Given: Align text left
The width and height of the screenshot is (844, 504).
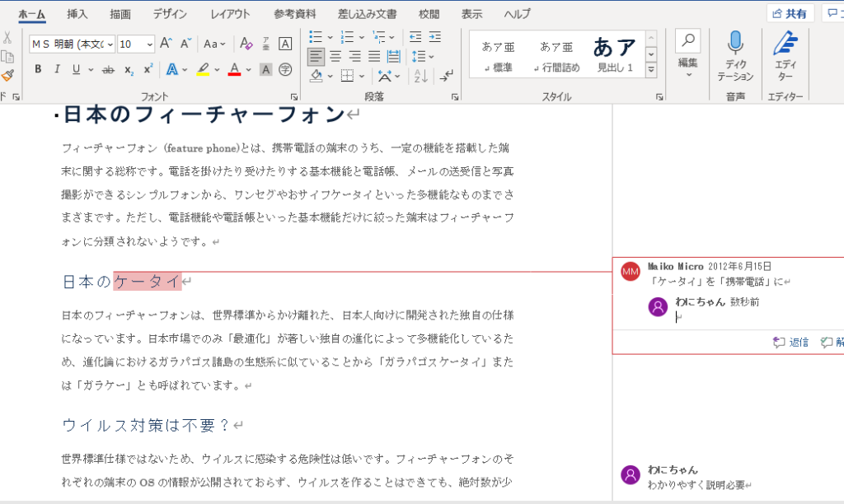Looking at the screenshot, I should 316,56.
